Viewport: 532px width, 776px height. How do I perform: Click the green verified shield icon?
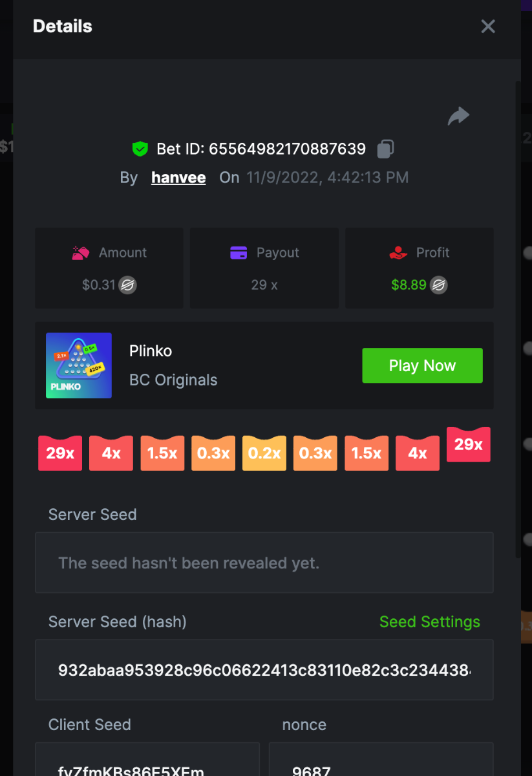point(140,149)
